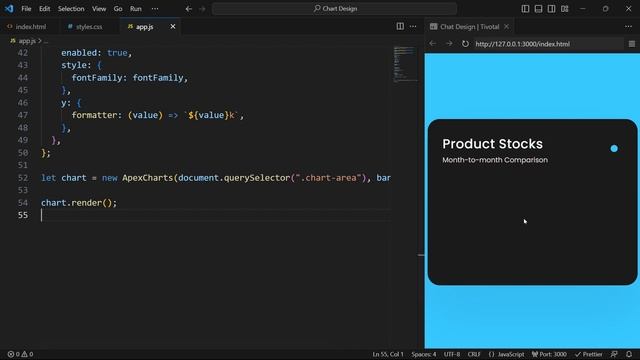Click the VS Code logo icon
This screenshot has height=360, width=640.
point(9,8)
